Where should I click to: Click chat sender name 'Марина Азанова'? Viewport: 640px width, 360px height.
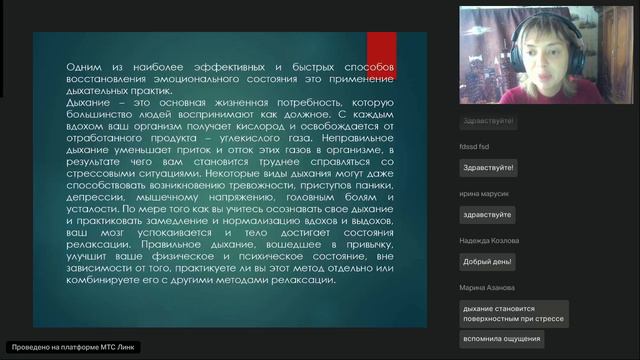487,288
